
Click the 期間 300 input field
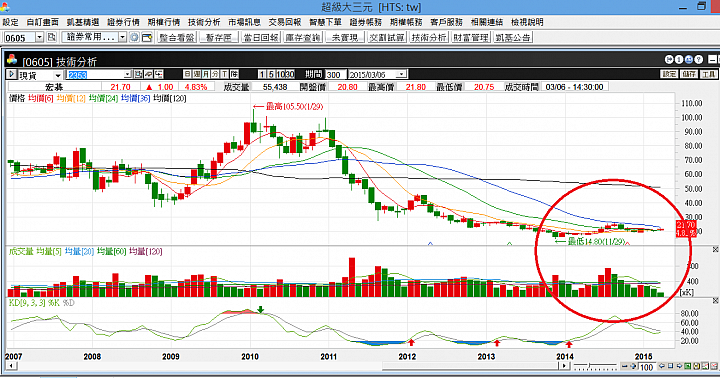[x=336, y=74]
